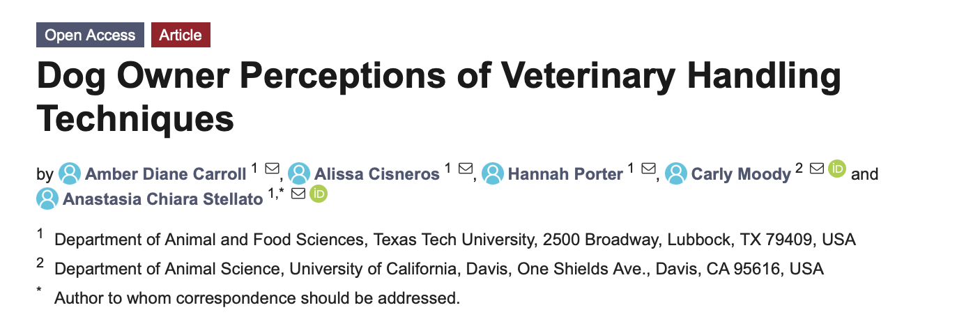The width and height of the screenshot is (980, 326).
Task: Open author link Amber Diane Carroll
Action: tap(165, 174)
